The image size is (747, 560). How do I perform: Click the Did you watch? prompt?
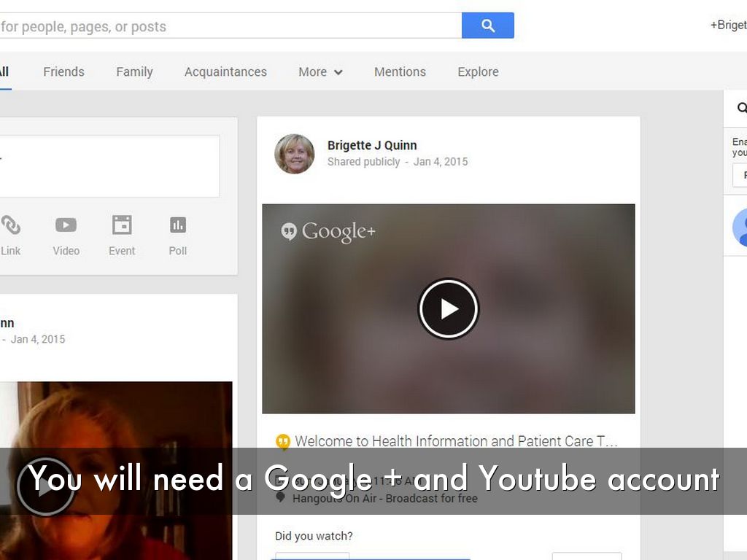click(x=314, y=536)
